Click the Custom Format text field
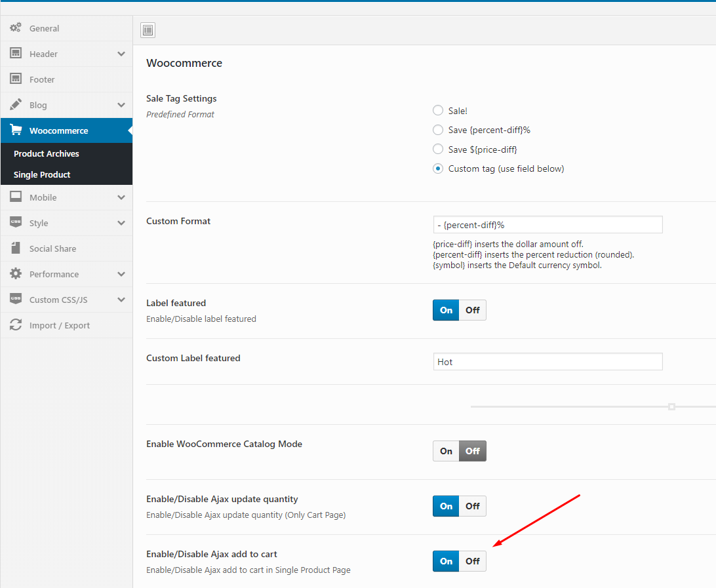This screenshot has height=588, width=716. pos(547,225)
